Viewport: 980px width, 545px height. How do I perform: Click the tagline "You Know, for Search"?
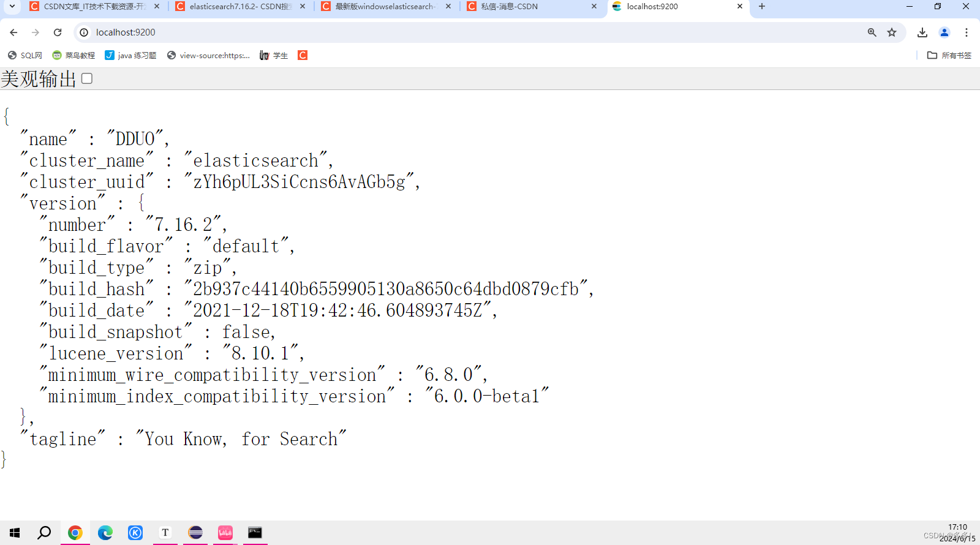[241, 439]
